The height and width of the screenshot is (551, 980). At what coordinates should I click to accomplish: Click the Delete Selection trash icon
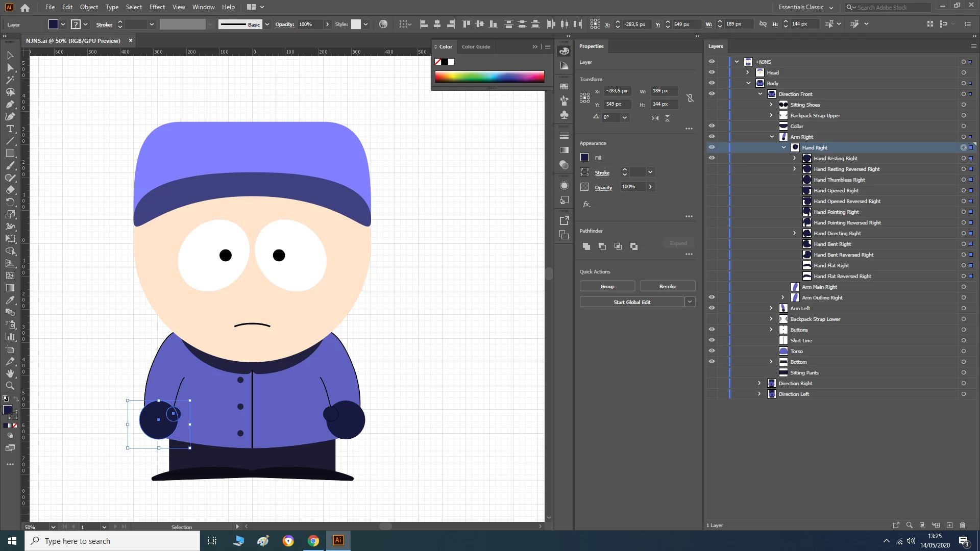point(962,525)
